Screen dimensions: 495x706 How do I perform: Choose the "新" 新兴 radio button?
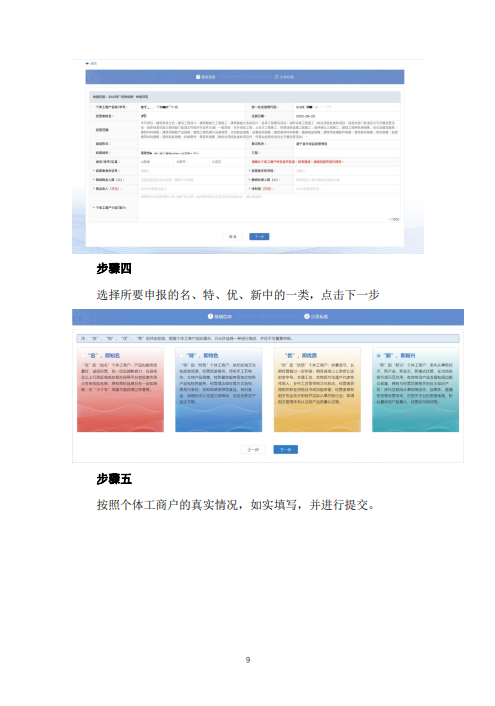point(378,356)
